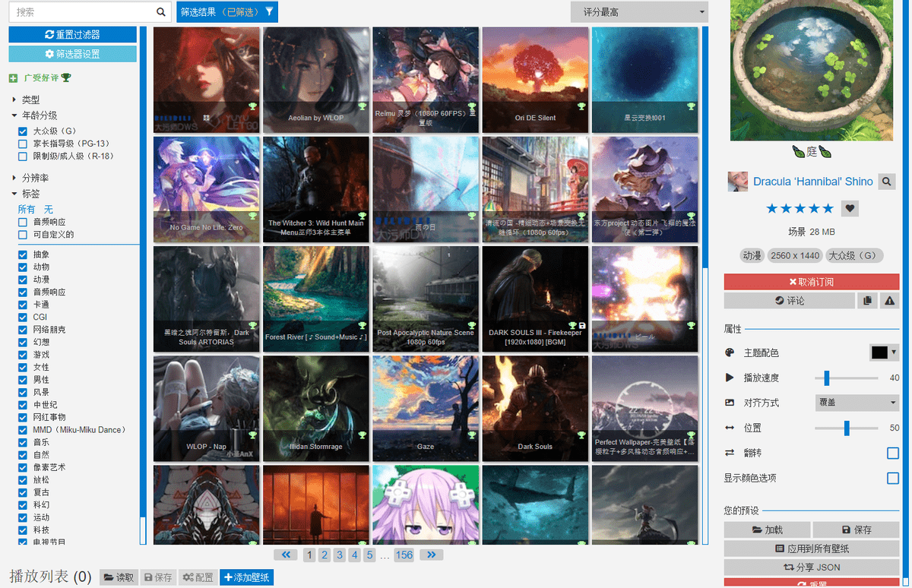Enable the 限制级/成人级（R-18） checkbox
Image resolution: width=912 pixels, height=588 pixels.
(x=23, y=156)
